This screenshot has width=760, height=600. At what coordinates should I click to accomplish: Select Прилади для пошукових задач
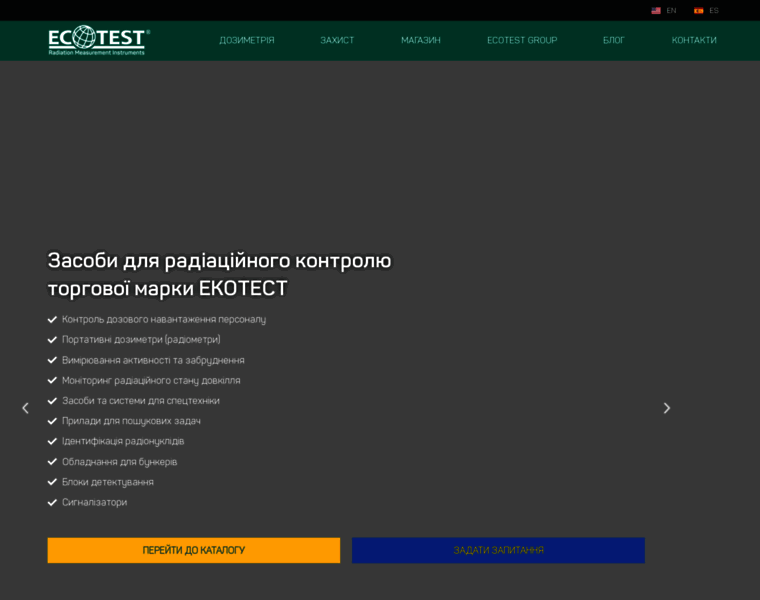(x=131, y=421)
